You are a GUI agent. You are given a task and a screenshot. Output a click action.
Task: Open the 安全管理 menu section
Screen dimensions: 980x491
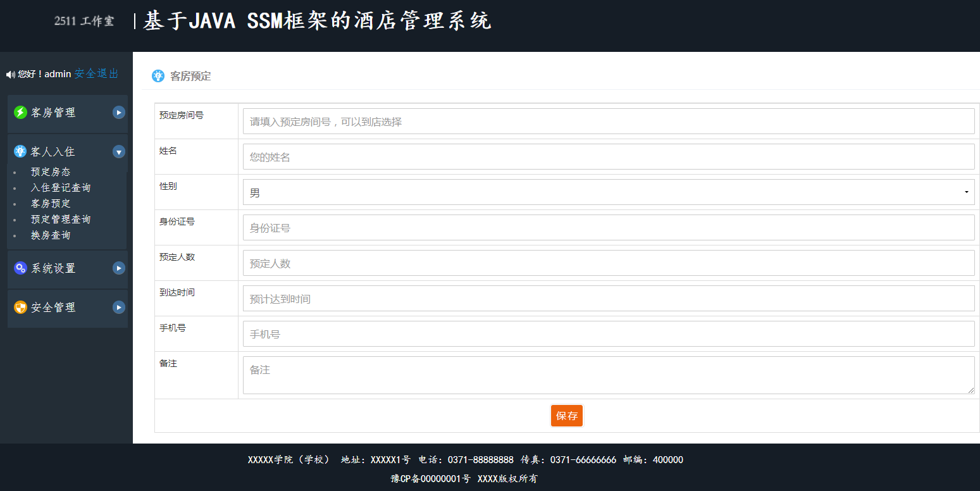(68, 308)
